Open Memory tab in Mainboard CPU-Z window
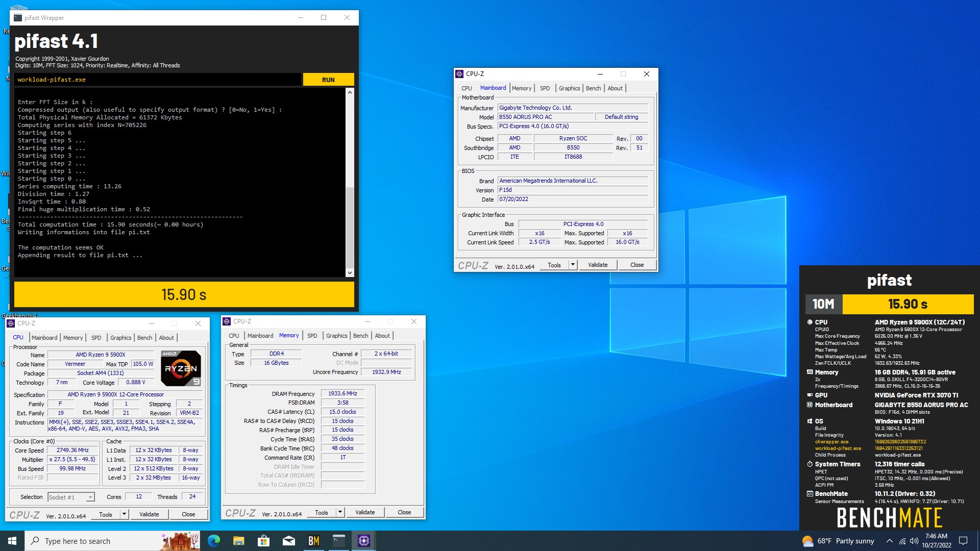Screen dimensions: 980x551 coord(522,88)
